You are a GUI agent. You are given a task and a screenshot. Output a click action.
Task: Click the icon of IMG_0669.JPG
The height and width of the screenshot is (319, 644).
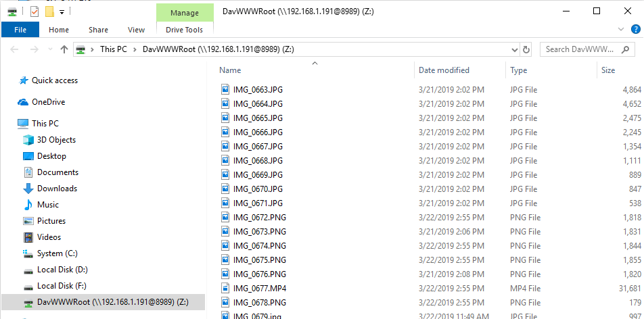(225, 175)
